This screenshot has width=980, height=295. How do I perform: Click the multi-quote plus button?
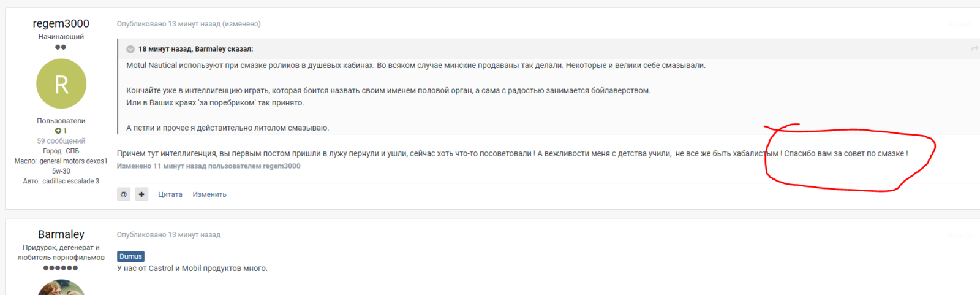coord(141,194)
